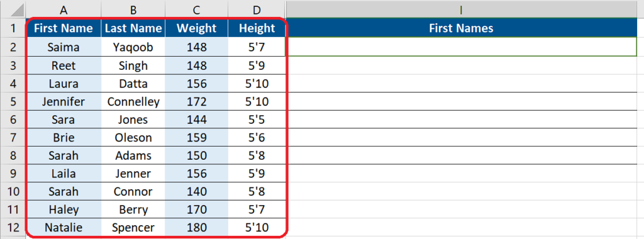Click the Height header cell
This screenshot has width=644, height=239.
pyautogui.click(x=257, y=28)
